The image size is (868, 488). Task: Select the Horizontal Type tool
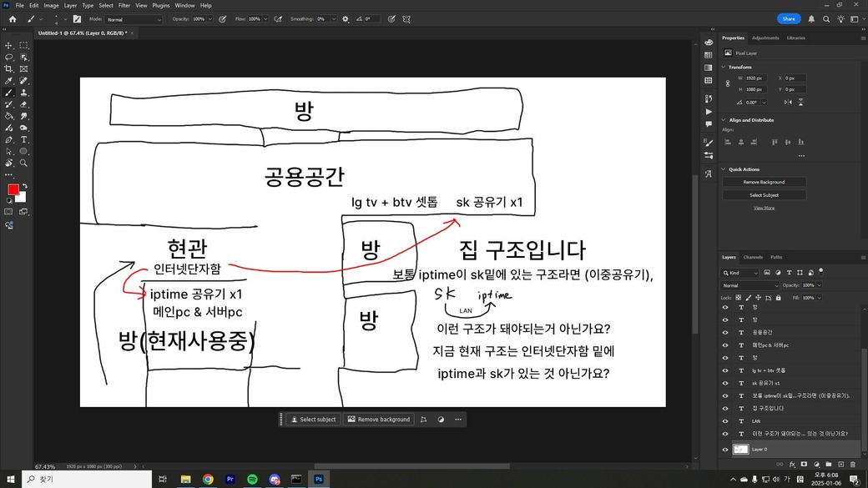tap(23, 139)
